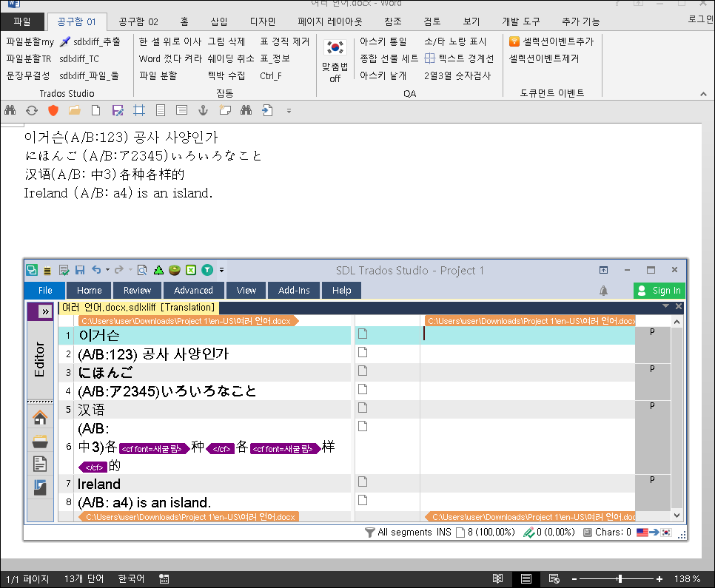Open the Advanced tab in Trados
Screen dimensions: 715x588
[x=193, y=291]
